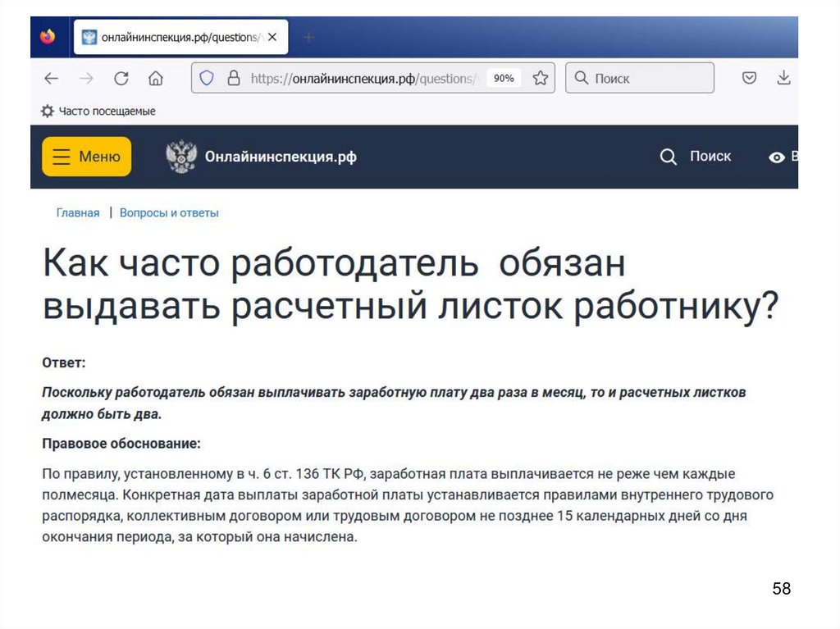The image size is (840, 629).
Task: Open the tracking protection shield icon
Action: click(207, 78)
